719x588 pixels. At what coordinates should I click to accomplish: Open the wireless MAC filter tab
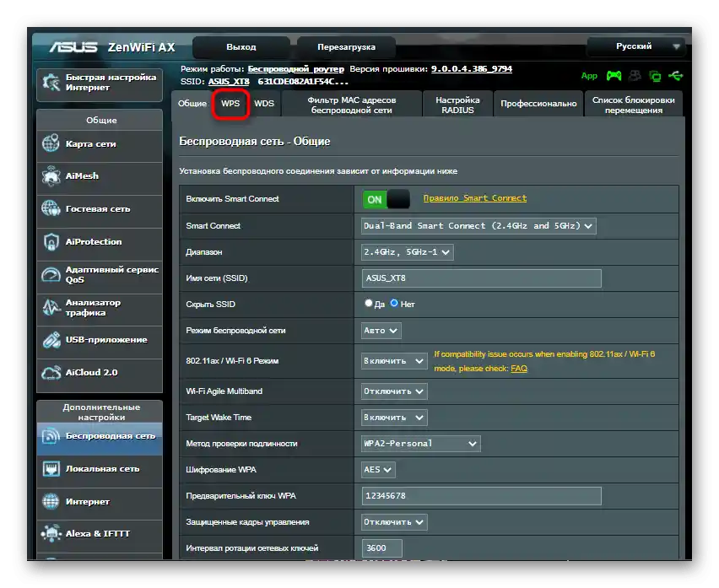click(351, 105)
